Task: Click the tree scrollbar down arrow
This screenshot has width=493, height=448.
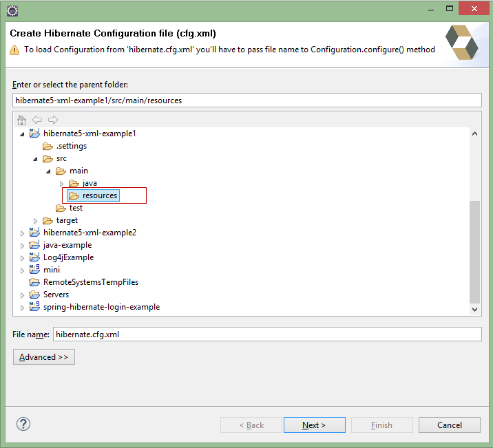Action: coord(475,310)
